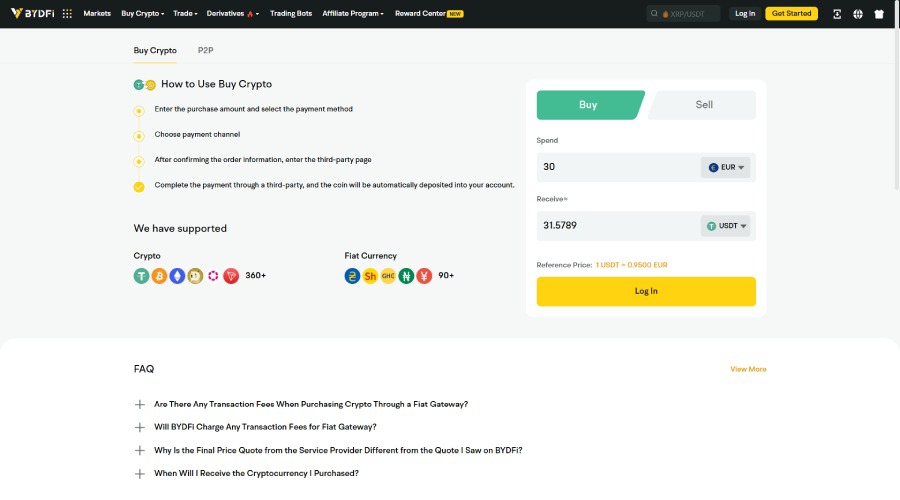Click the Sh shilling fiat icon
The width and height of the screenshot is (900, 500).
[370, 276]
